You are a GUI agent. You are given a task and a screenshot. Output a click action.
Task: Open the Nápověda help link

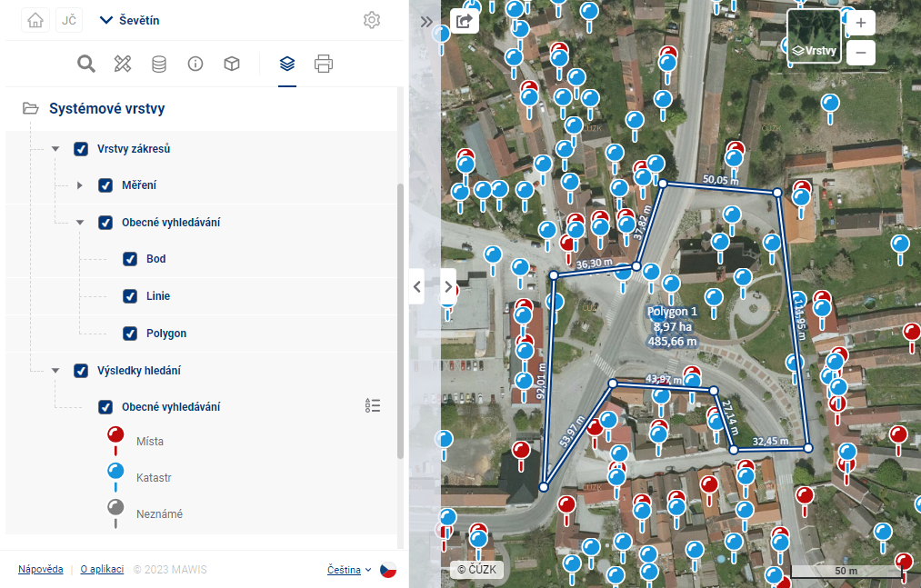click(41, 570)
